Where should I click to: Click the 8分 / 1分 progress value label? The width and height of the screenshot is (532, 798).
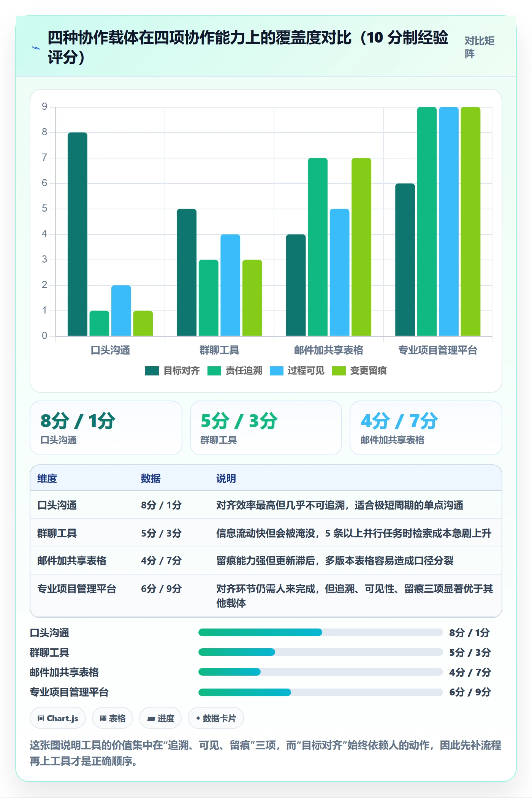click(x=469, y=633)
